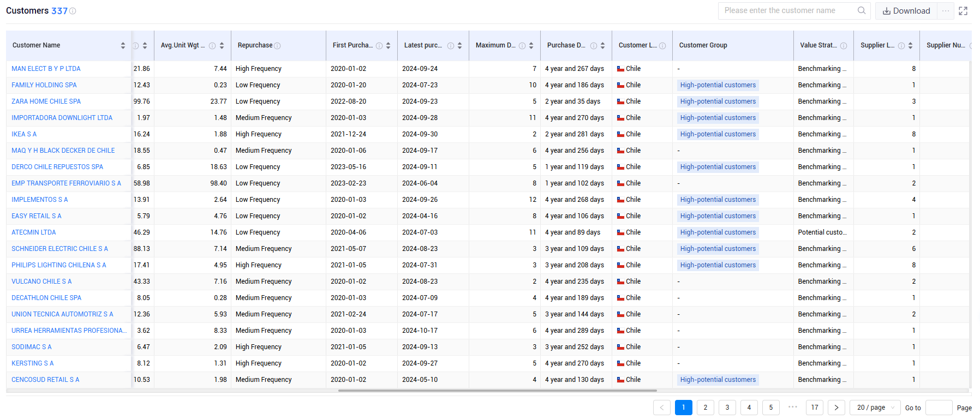Open ZARA HOME CHILE SPA link

click(46, 101)
